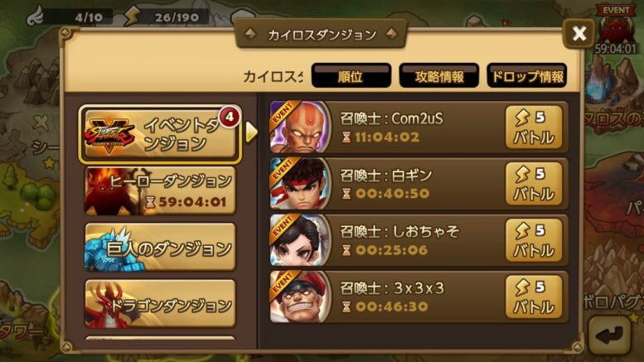This screenshot has width=644, height=362.
Task: Start battle for Com2uS dungeon
Action: pos(534,128)
